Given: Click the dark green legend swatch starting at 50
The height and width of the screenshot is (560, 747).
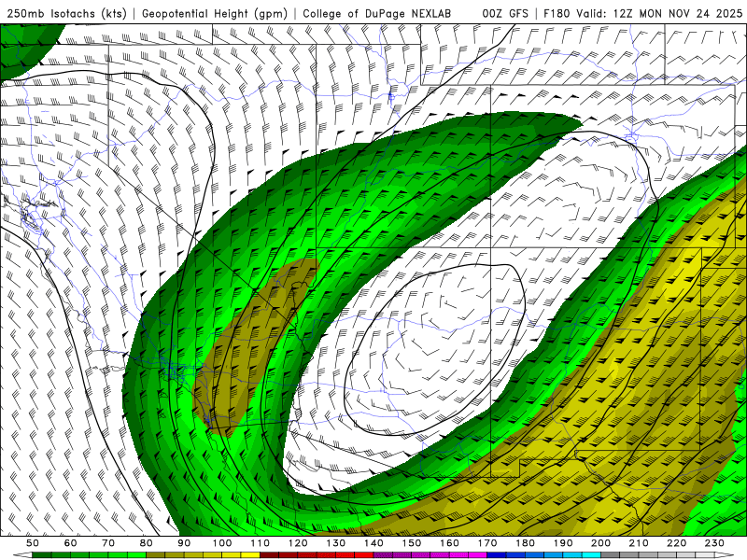Looking at the screenshot, I should tap(41, 555).
